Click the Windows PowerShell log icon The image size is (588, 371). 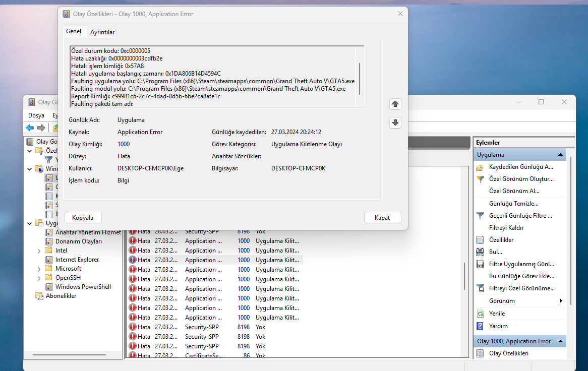tap(49, 287)
